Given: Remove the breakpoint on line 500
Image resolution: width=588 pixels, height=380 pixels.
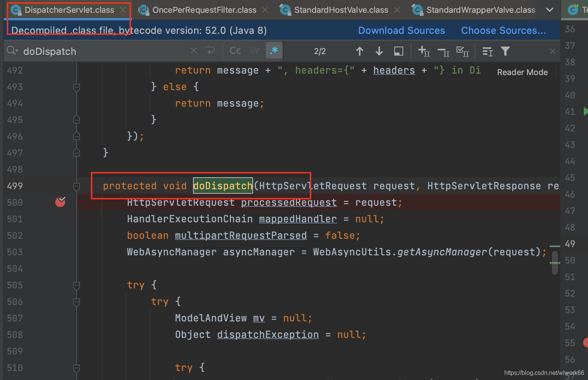Looking at the screenshot, I should [60, 202].
